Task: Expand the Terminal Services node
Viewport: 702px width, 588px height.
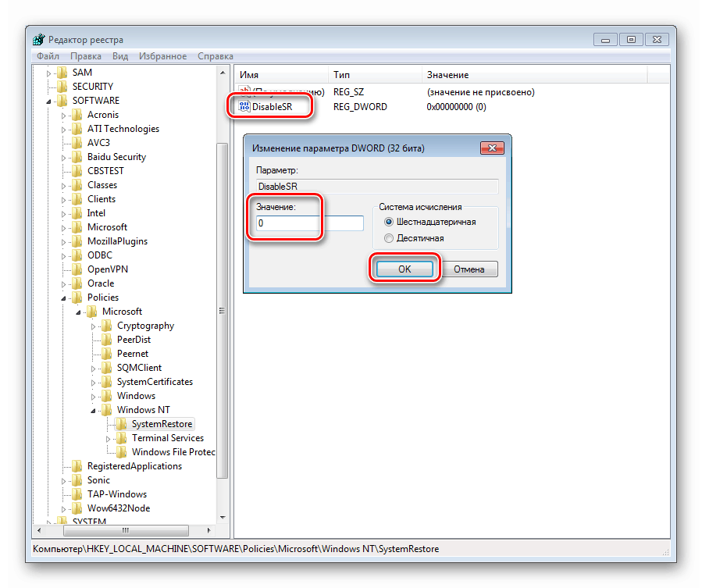Action: 108,439
